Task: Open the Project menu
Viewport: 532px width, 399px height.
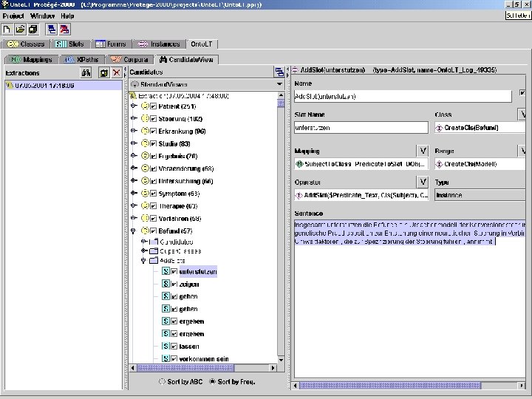Action: [13, 16]
